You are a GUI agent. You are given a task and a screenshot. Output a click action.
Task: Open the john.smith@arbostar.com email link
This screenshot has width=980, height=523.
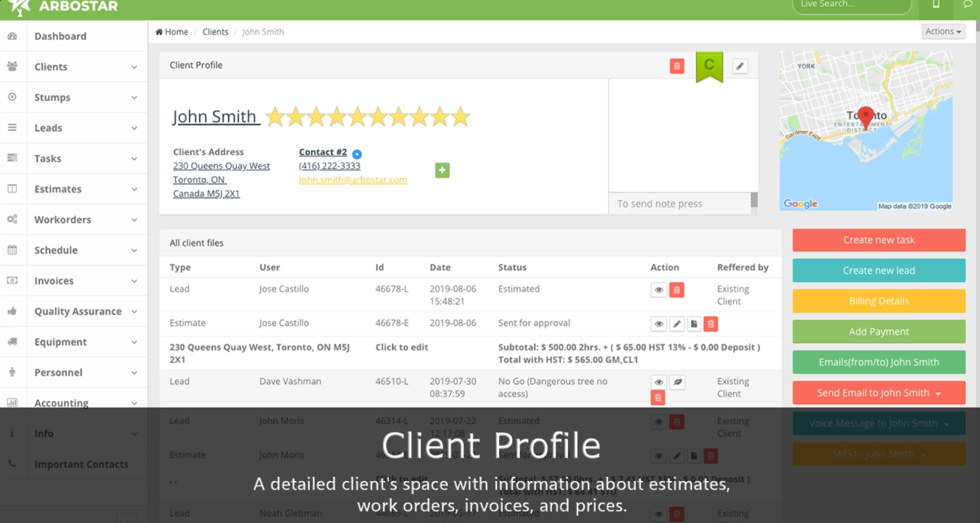[x=353, y=180]
